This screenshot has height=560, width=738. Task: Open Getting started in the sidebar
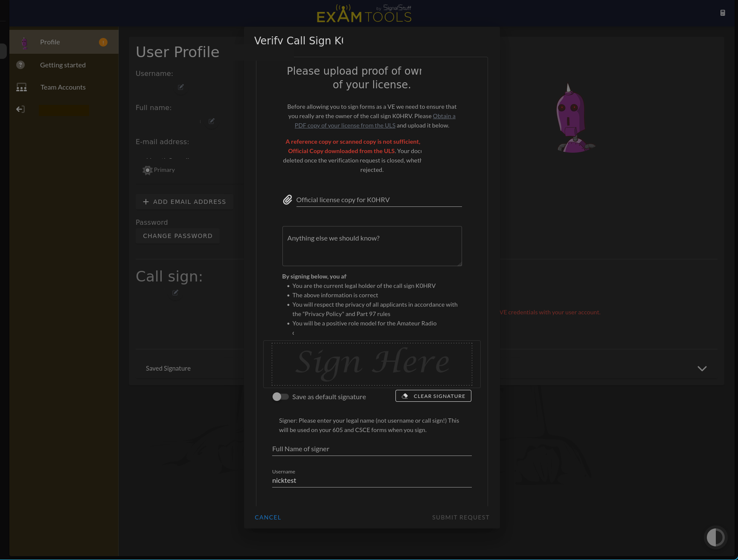[64, 65]
